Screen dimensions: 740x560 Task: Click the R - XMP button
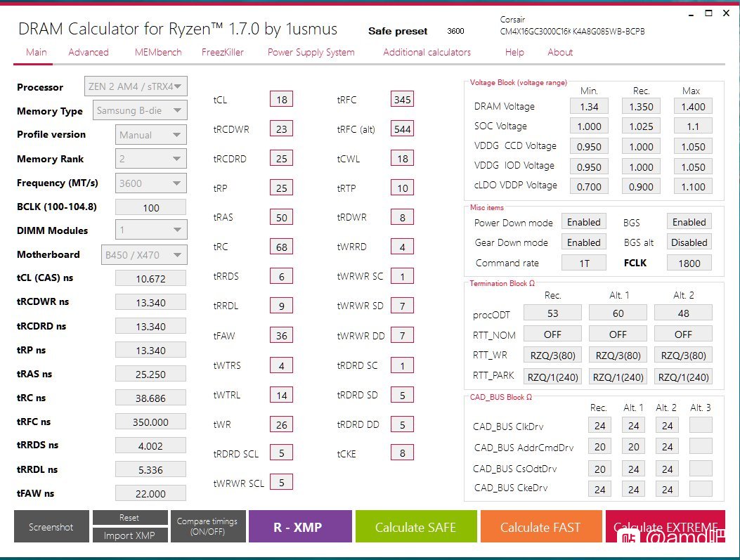[300, 526]
